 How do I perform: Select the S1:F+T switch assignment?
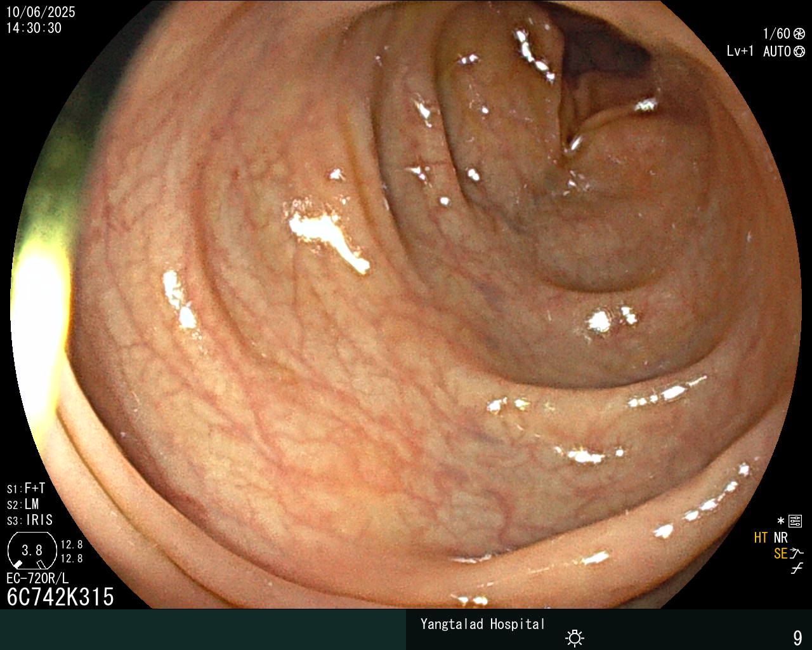pos(26,488)
